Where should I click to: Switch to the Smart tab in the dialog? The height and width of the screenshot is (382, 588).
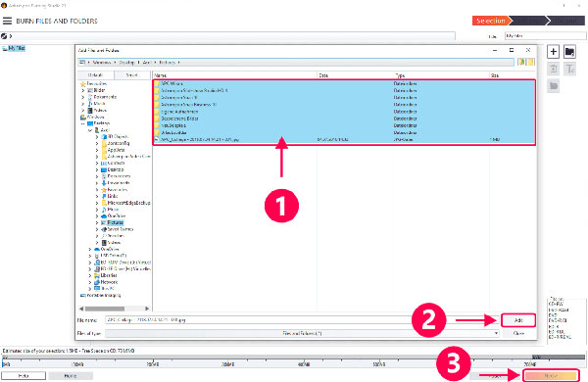coord(132,75)
